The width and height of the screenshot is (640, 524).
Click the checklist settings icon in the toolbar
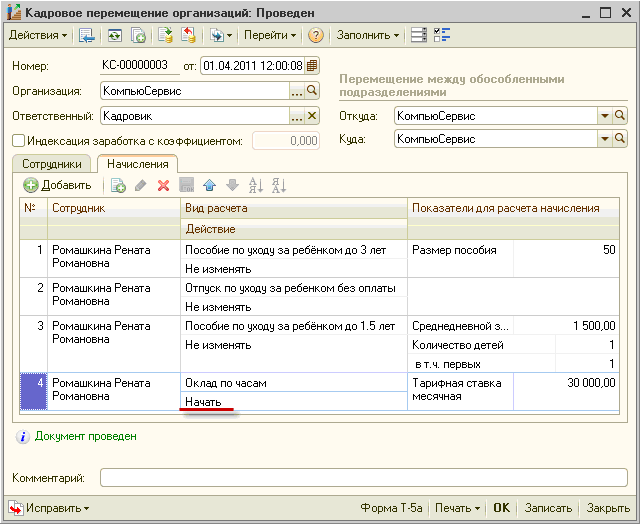point(442,36)
